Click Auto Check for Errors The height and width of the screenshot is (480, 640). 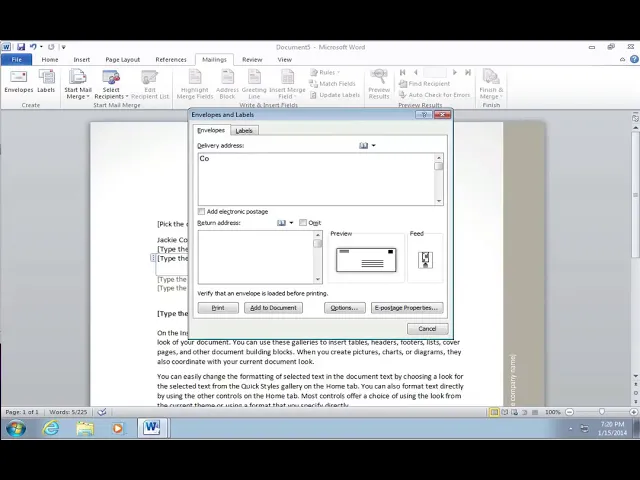434,95
